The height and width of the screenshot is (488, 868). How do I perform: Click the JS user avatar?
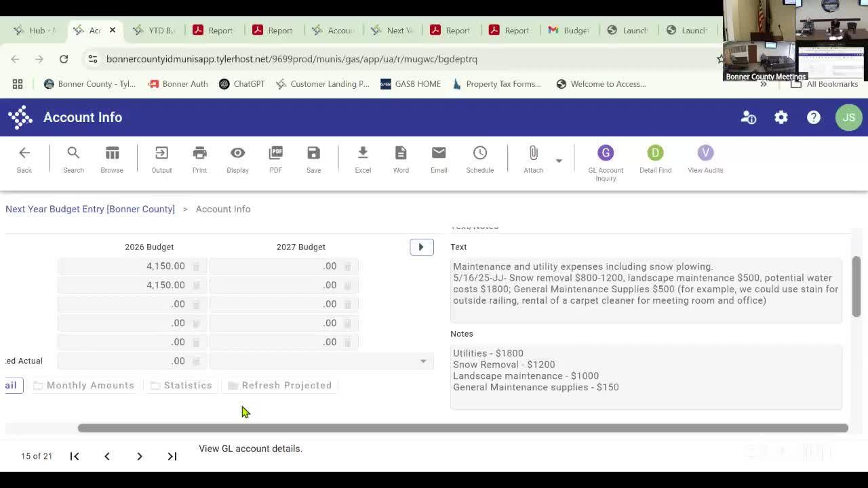click(848, 117)
